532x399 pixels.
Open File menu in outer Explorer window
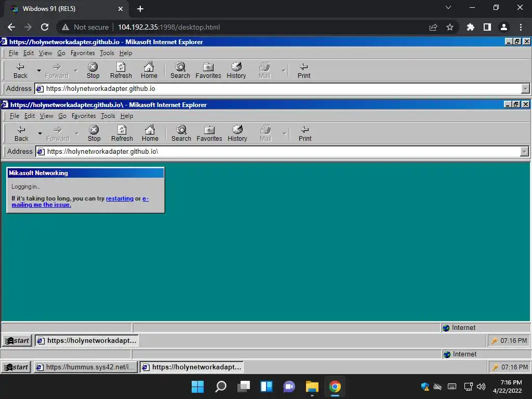click(x=13, y=53)
